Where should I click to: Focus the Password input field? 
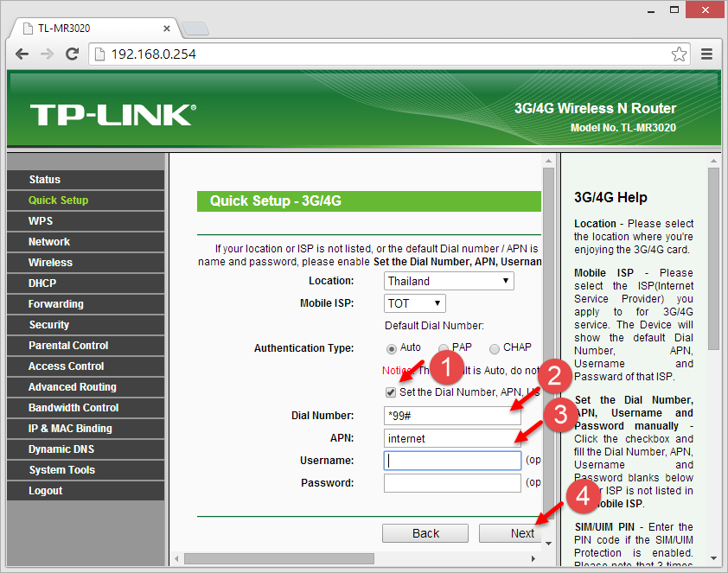point(452,483)
